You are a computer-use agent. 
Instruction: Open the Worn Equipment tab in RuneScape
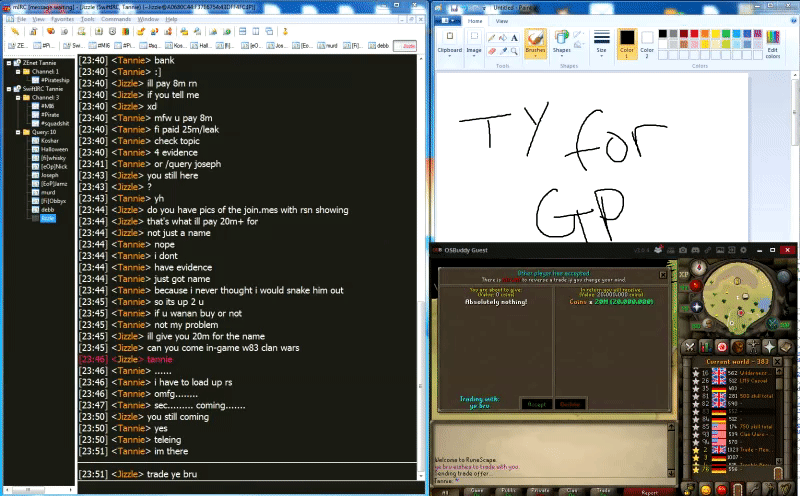753,347
